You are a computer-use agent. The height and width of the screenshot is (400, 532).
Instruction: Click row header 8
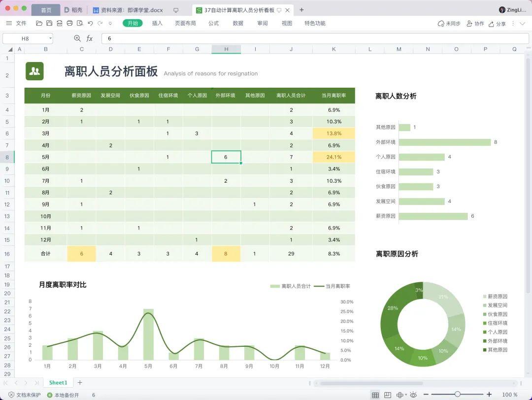(x=7, y=157)
